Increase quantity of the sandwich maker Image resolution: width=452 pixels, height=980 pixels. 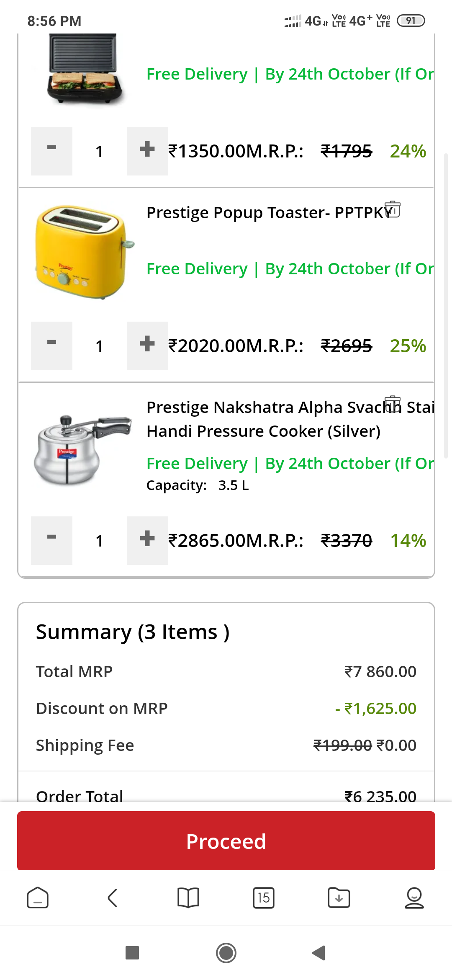[x=147, y=151]
